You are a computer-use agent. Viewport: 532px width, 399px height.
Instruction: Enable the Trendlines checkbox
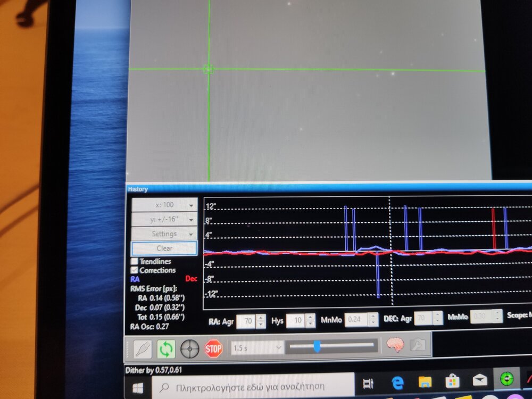[135, 261]
